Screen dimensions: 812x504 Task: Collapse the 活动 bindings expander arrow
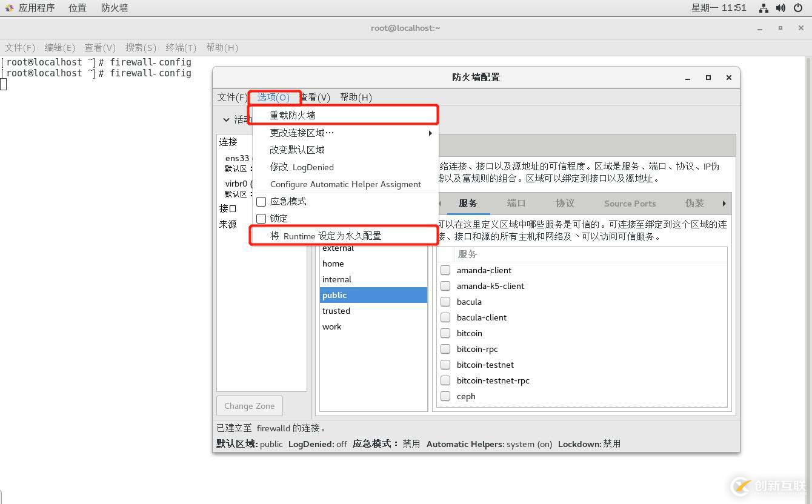coord(226,119)
